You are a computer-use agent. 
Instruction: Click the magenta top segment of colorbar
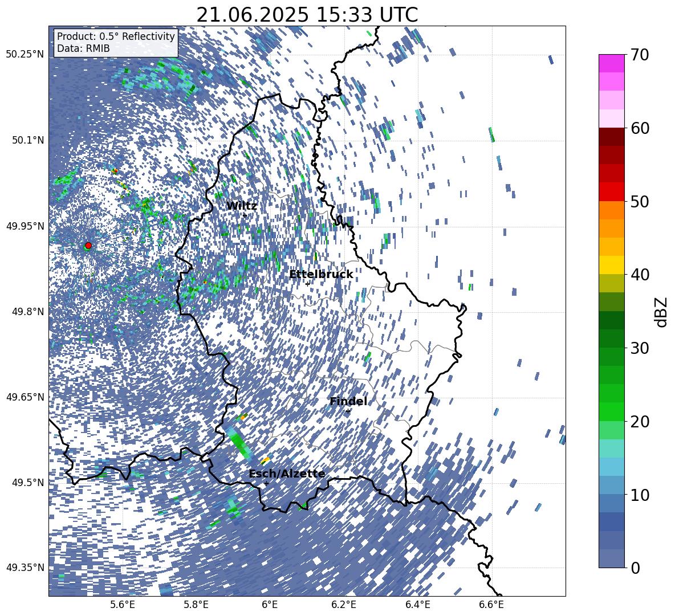click(x=611, y=63)
